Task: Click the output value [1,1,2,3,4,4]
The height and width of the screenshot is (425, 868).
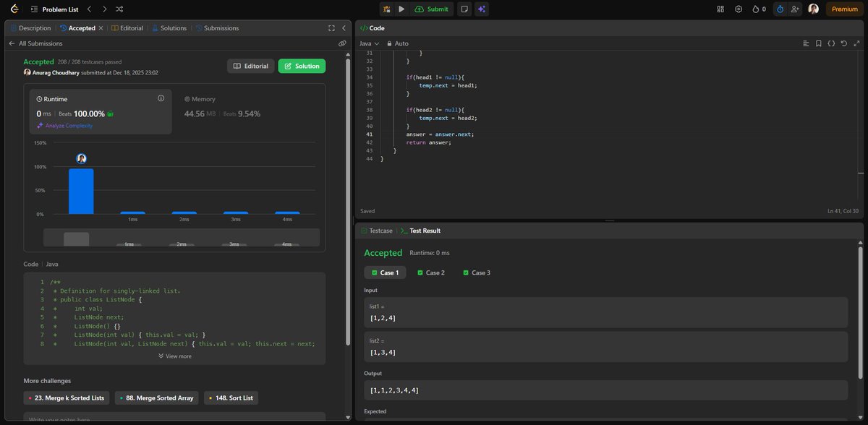Action: tap(394, 390)
